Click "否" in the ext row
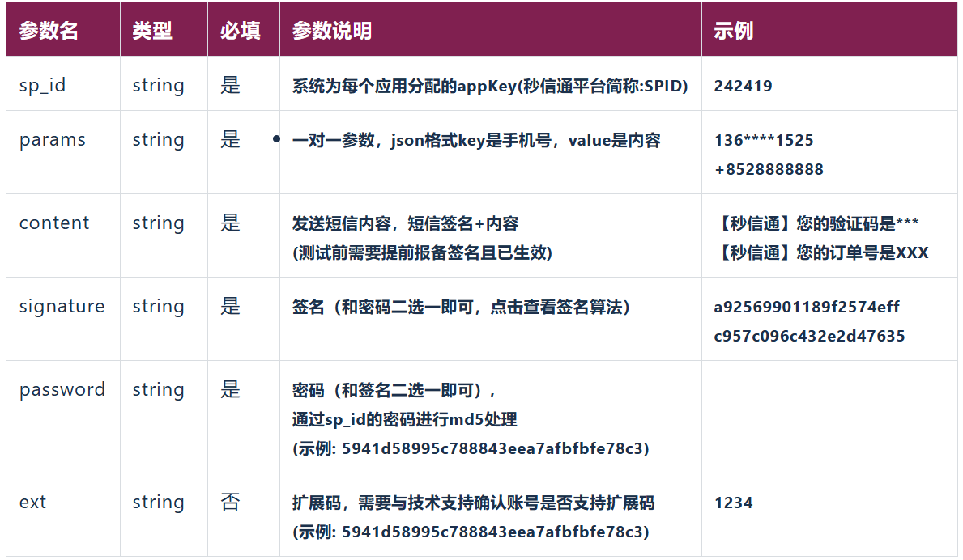The image size is (963, 560). [230, 503]
